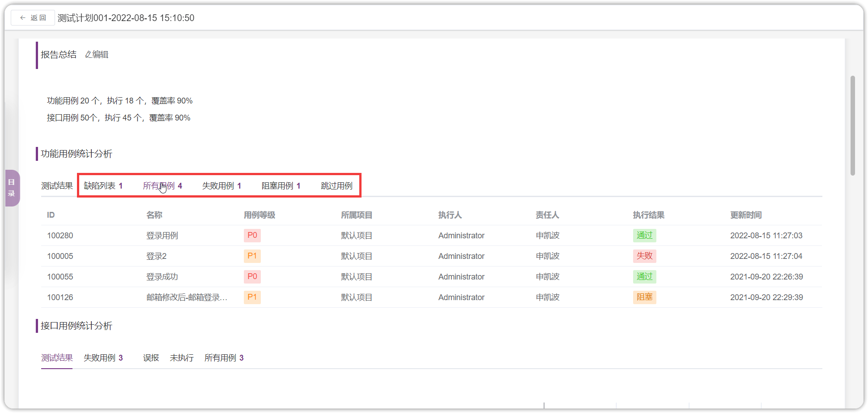
Task: Click the P1 badge in 登录2 row
Action: (252, 256)
